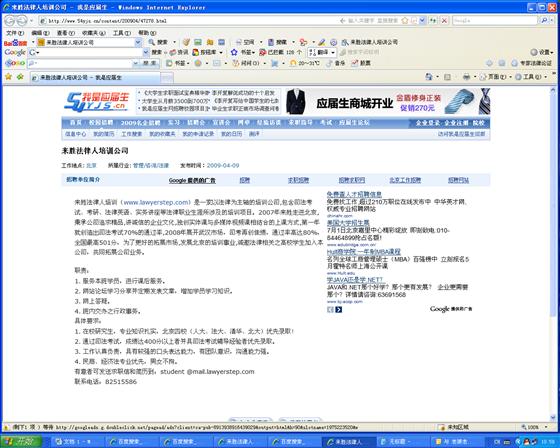Image resolution: width=560 pixels, height=448 pixels.
Task: Open the www.lawyerstep.com link
Action: pyautogui.click(x=157, y=202)
